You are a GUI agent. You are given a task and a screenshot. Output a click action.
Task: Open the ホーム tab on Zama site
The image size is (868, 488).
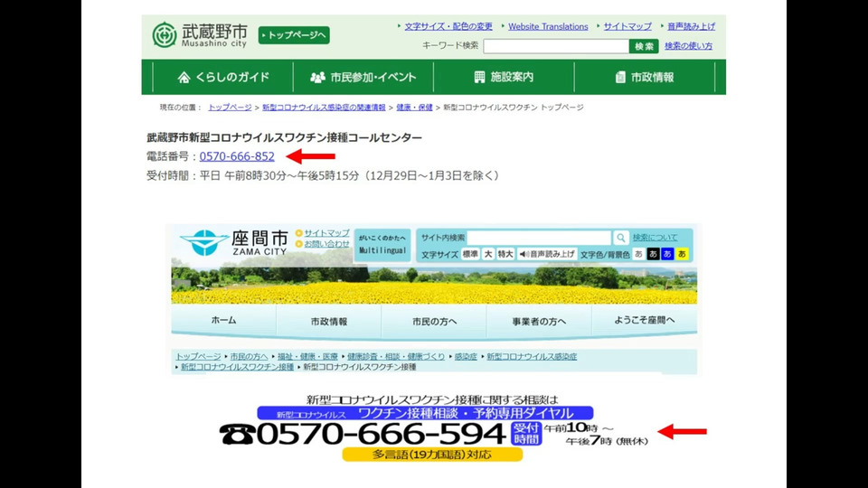(x=223, y=320)
